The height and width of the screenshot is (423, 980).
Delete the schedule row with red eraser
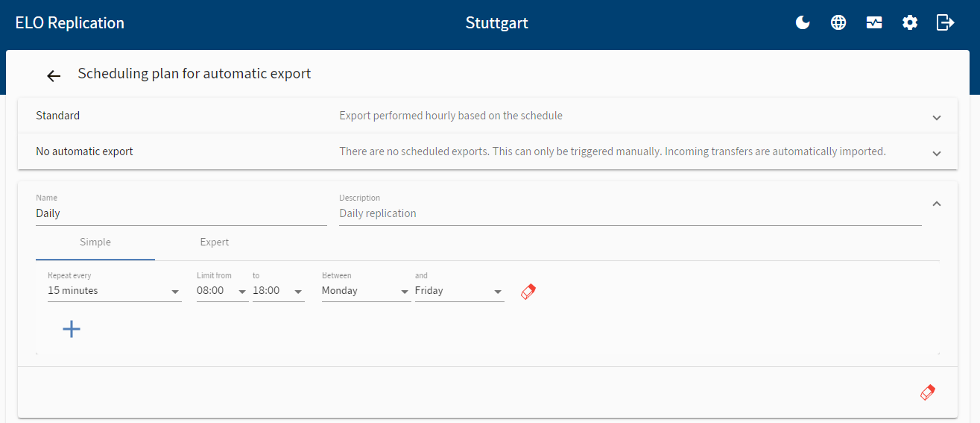coord(528,291)
